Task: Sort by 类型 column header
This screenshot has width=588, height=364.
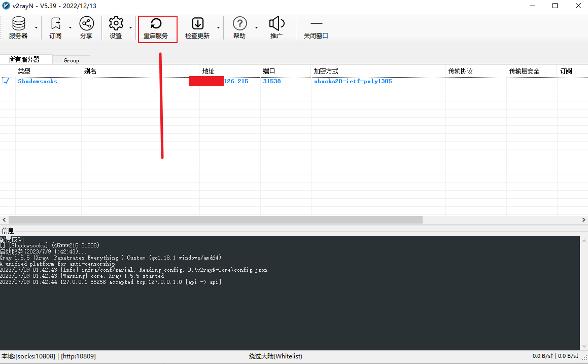Action: (x=48, y=71)
